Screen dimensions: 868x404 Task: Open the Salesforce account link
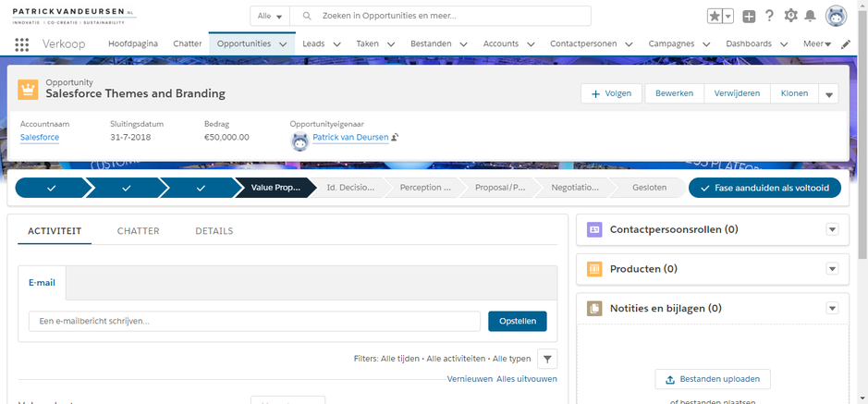pyautogui.click(x=40, y=137)
